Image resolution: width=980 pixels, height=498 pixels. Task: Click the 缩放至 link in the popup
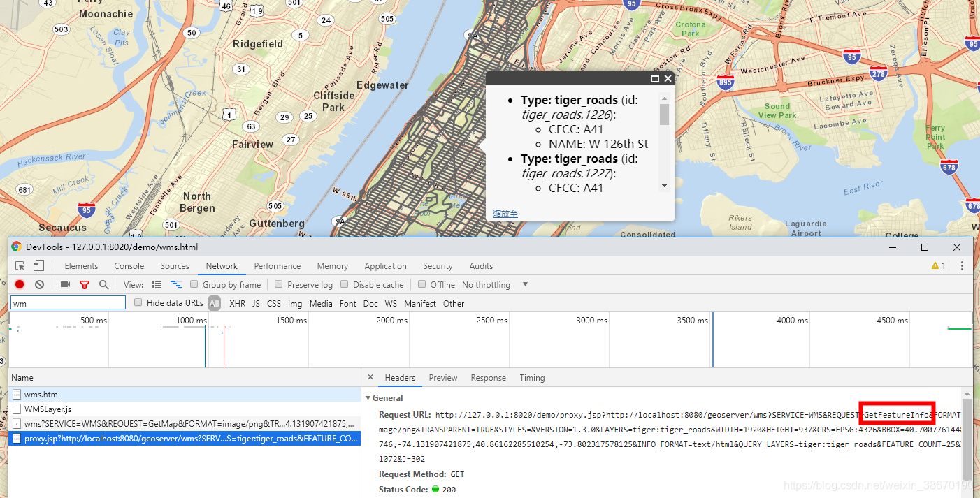(505, 214)
